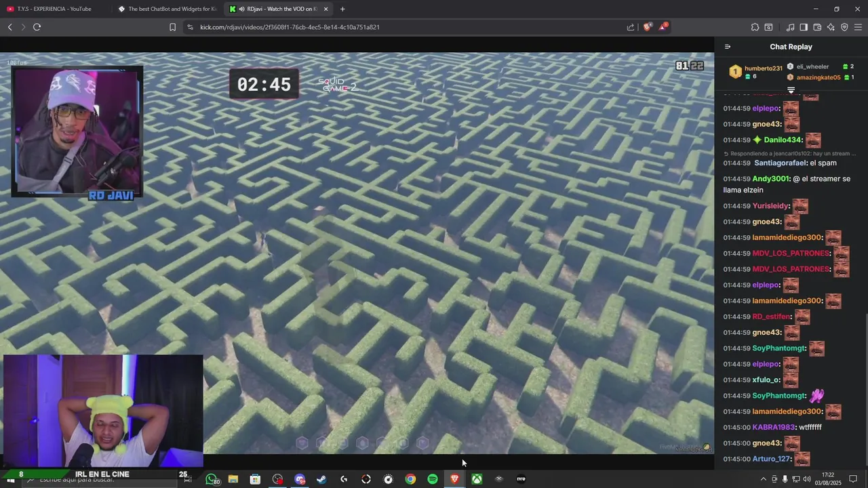
Task: Open Google Chrome from the taskbar
Action: (410, 479)
